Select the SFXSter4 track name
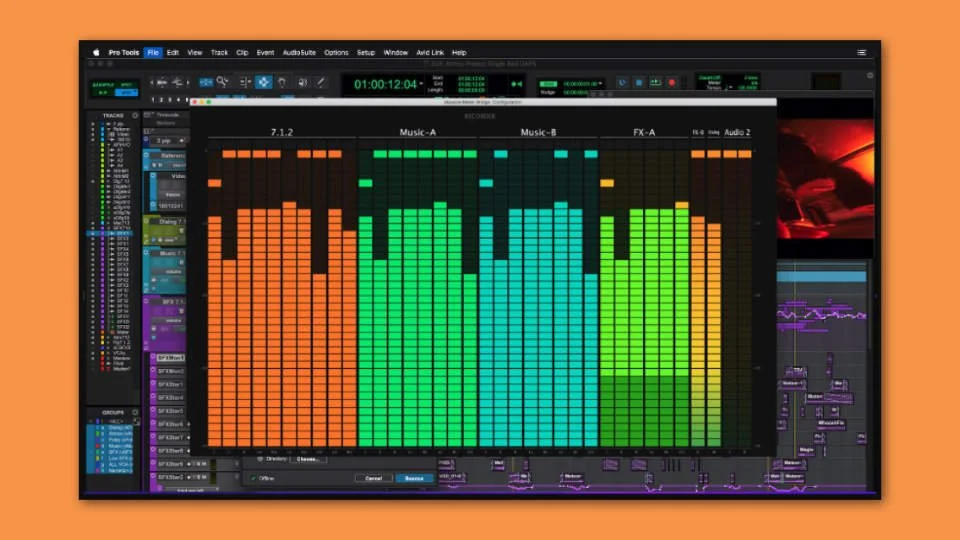Screen dimensions: 960x540 click(x=170, y=397)
